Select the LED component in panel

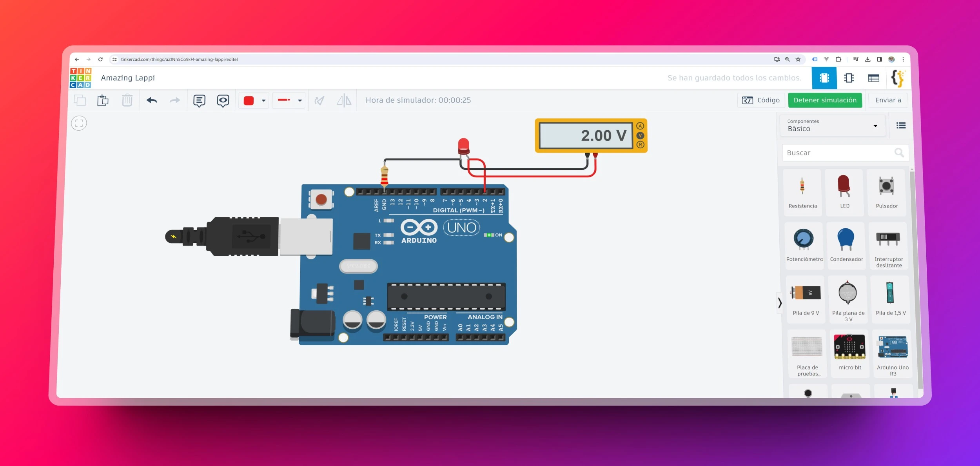(844, 193)
